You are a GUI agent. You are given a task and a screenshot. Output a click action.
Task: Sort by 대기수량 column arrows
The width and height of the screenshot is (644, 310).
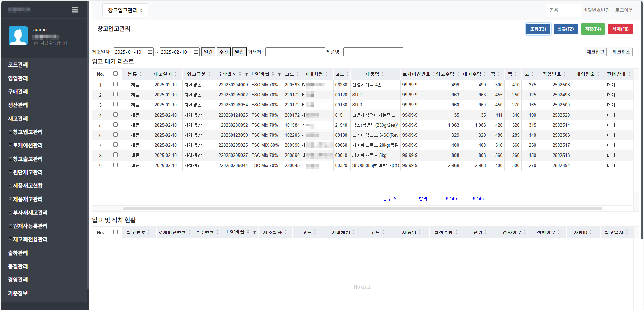[485, 74]
